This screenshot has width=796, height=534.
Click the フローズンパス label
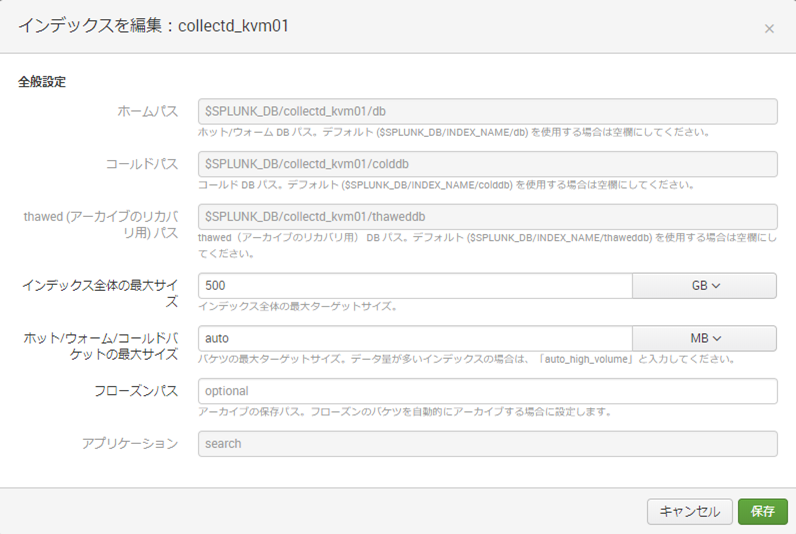click(136, 391)
